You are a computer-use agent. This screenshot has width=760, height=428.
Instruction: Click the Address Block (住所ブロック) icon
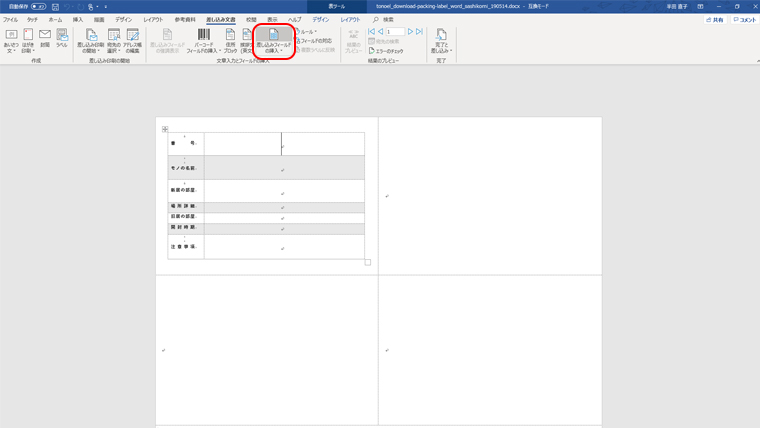230,41
